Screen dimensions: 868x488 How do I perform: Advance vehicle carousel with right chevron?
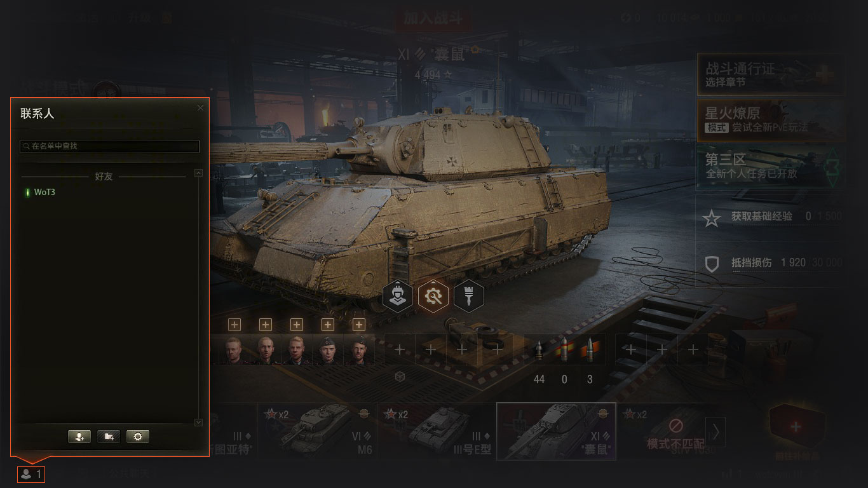pyautogui.click(x=715, y=432)
